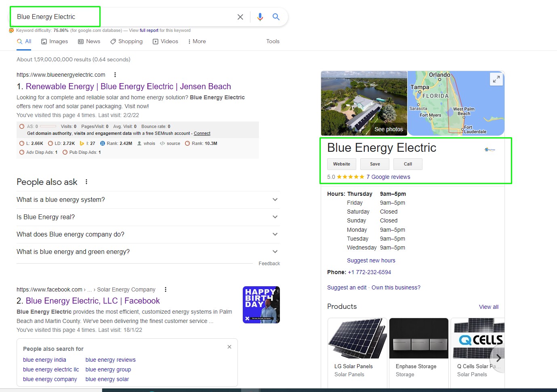This screenshot has width=557, height=392.
Task: Click blue energy group suggestion
Action: [x=108, y=369]
